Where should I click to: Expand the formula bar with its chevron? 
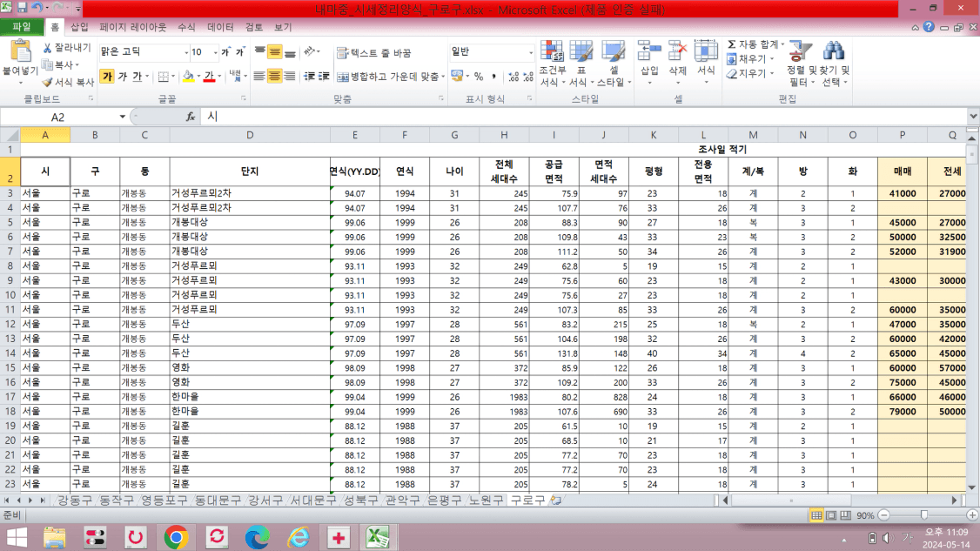click(973, 117)
